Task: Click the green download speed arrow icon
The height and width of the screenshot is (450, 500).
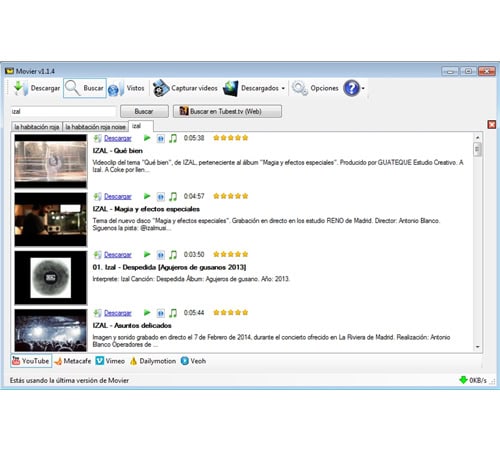Action: (x=463, y=380)
